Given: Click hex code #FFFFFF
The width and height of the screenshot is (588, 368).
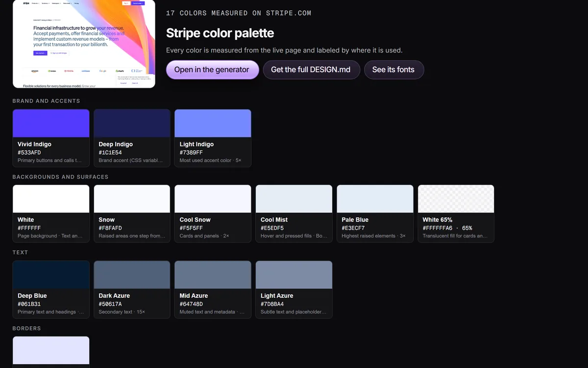Looking at the screenshot, I should (29, 228).
